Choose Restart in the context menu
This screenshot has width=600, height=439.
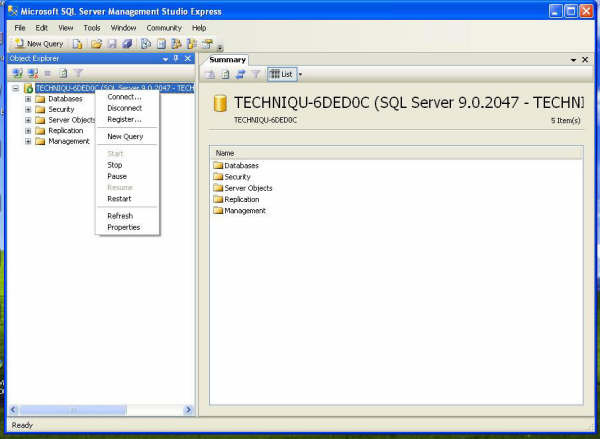click(119, 199)
